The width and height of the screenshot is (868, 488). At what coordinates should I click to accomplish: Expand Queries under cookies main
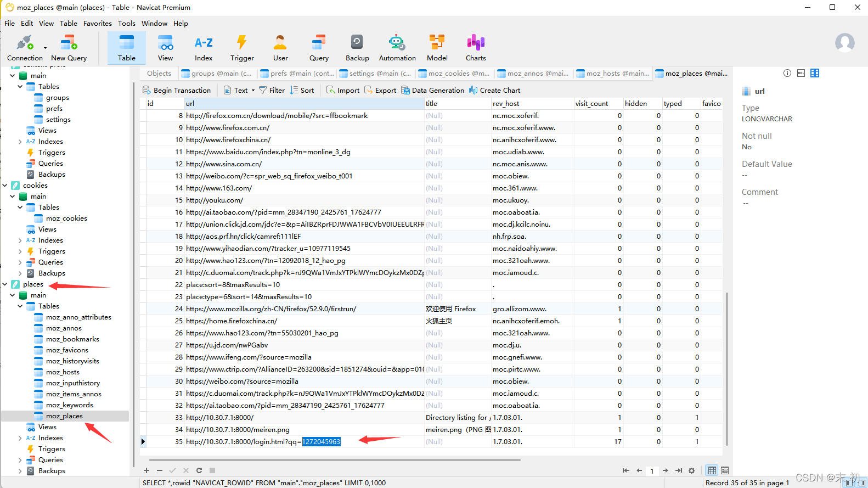pos(20,262)
